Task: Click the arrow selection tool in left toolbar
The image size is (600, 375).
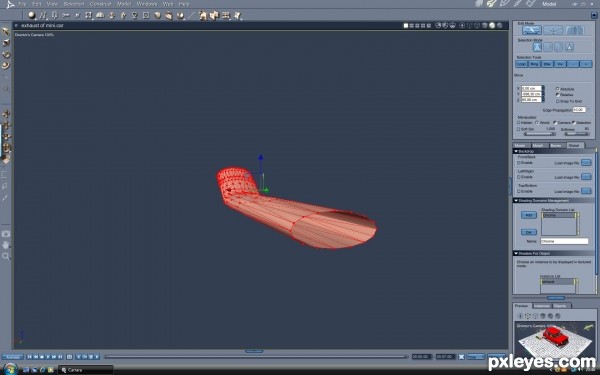Action: tap(6, 31)
